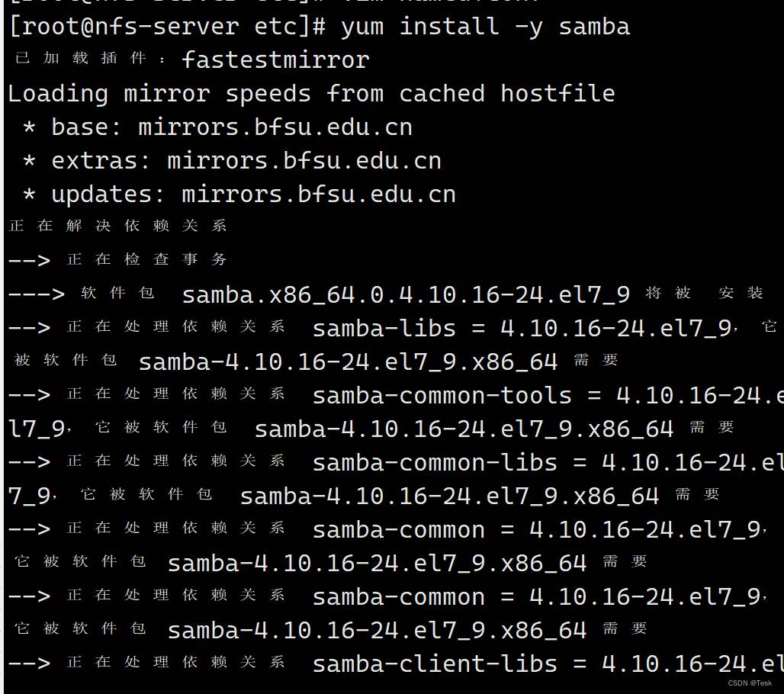Image resolution: width=784 pixels, height=694 pixels.
Task: Click the asterisk before base
Action: [x=30, y=127]
